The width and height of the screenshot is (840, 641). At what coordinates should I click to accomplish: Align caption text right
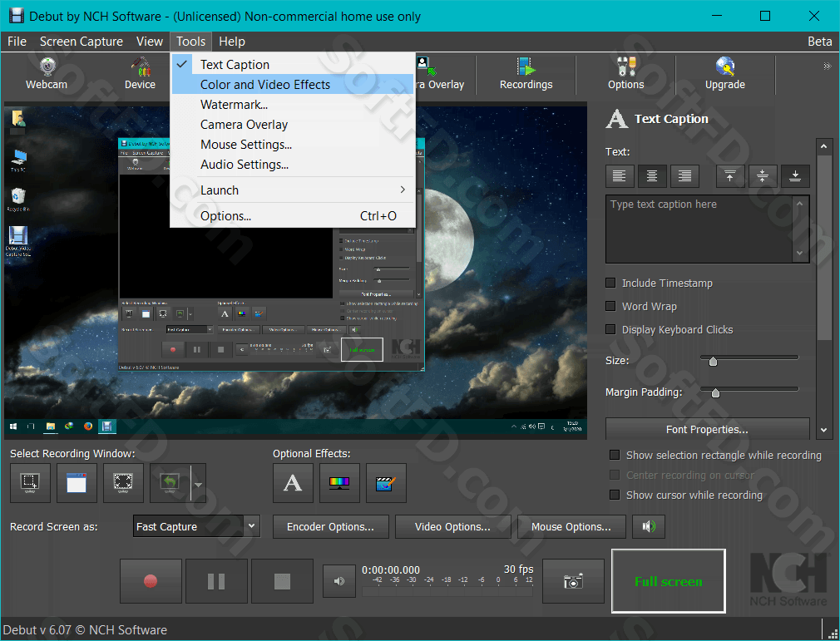point(684,175)
